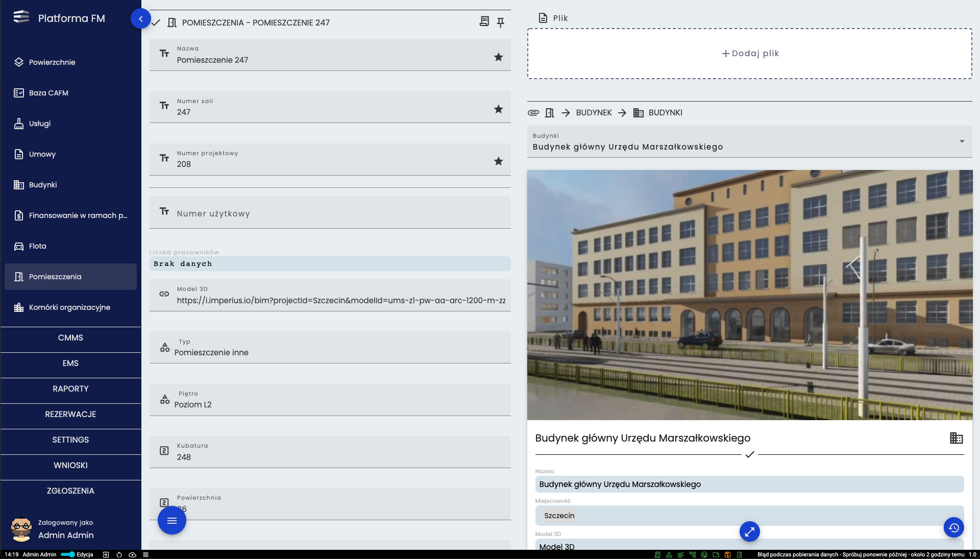Toggle the star on the Numer projektowy field
The width and height of the screenshot is (980, 559).
pos(499,161)
